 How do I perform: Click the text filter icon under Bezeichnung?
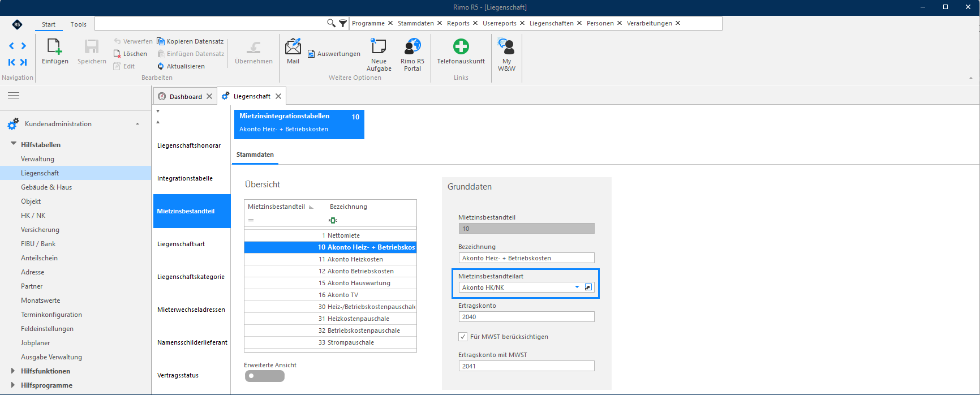point(333,220)
